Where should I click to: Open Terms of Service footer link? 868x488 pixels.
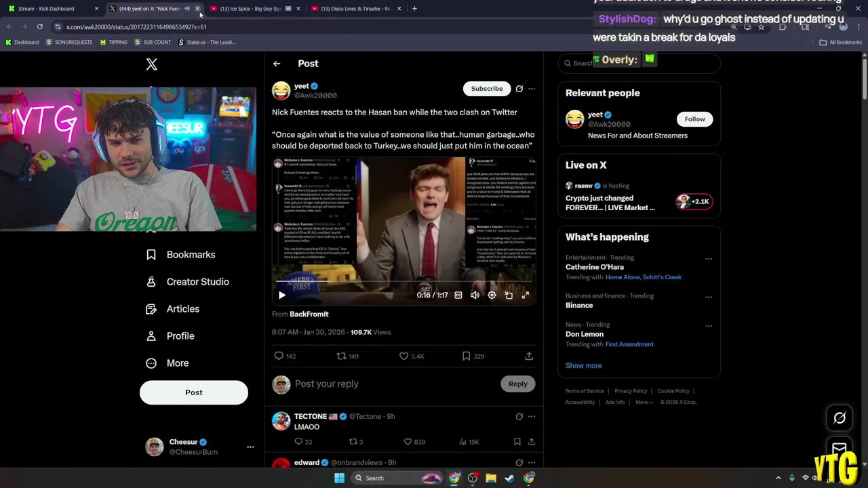click(x=585, y=391)
